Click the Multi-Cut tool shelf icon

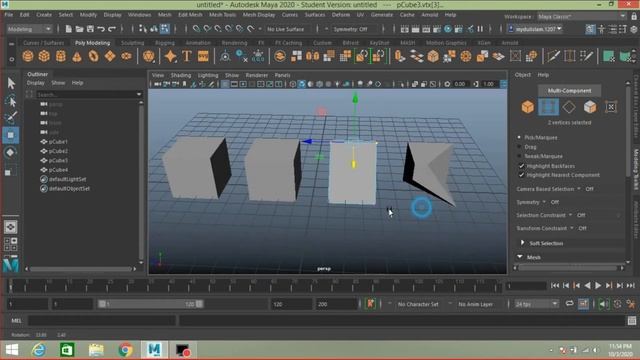click(x=553, y=56)
